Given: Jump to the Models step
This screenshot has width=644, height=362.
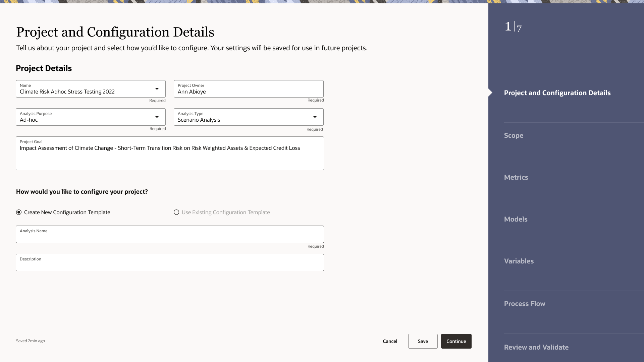Looking at the screenshot, I should [516, 219].
